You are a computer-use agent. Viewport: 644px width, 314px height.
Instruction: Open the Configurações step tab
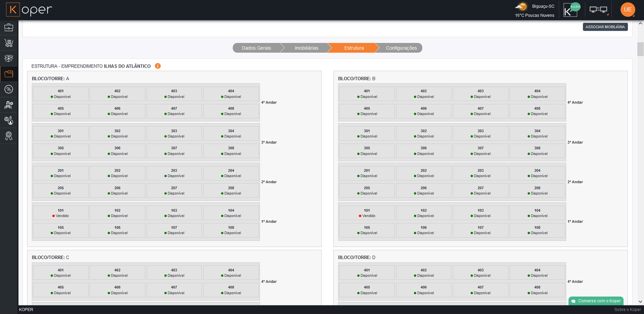coord(401,48)
